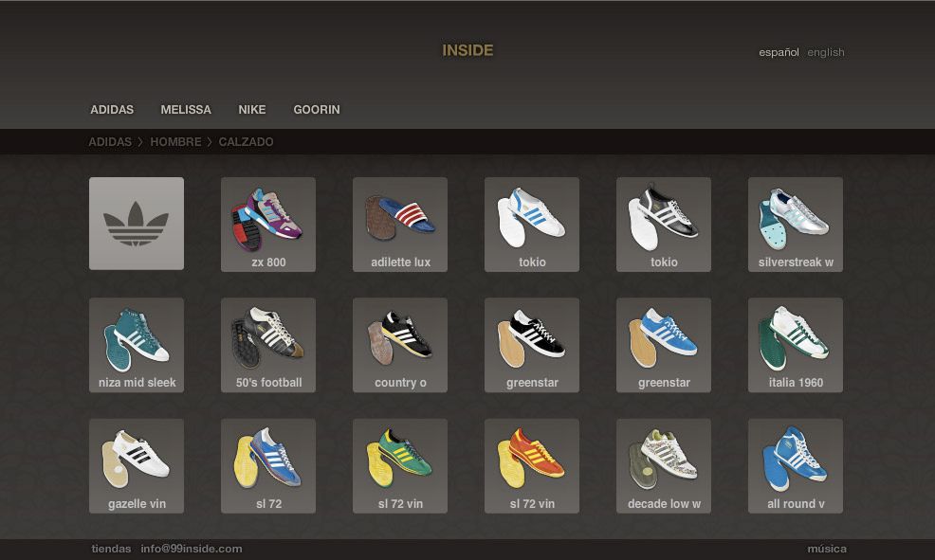Open the country o sneaker
Image resolution: width=935 pixels, height=560 pixels.
(x=400, y=345)
